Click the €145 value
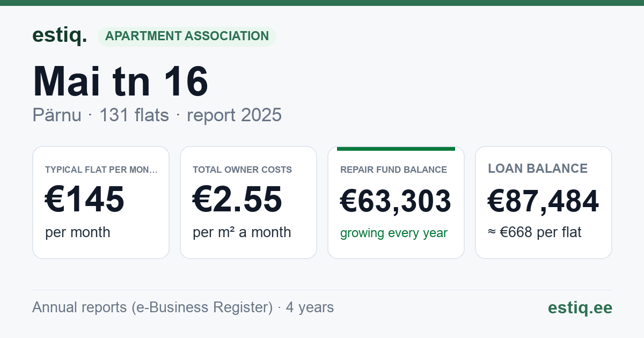Screen dimensions: 644x338 (x=85, y=200)
